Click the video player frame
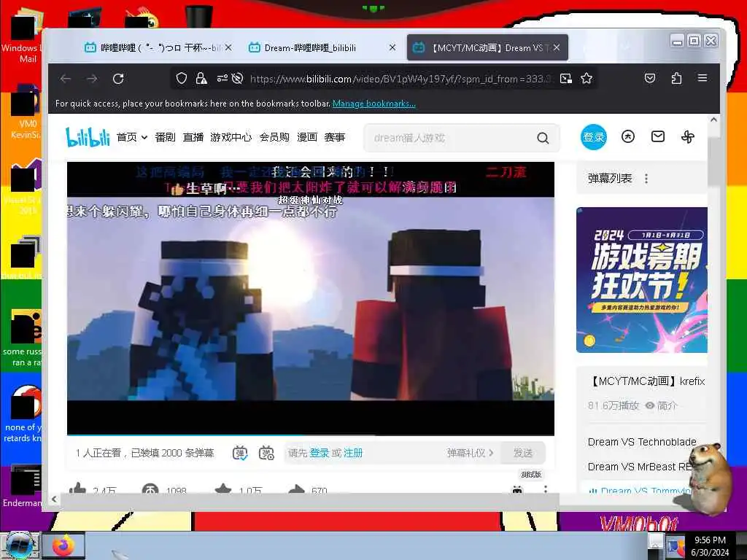Image resolution: width=747 pixels, height=560 pixels. click(x=311, y=298)
